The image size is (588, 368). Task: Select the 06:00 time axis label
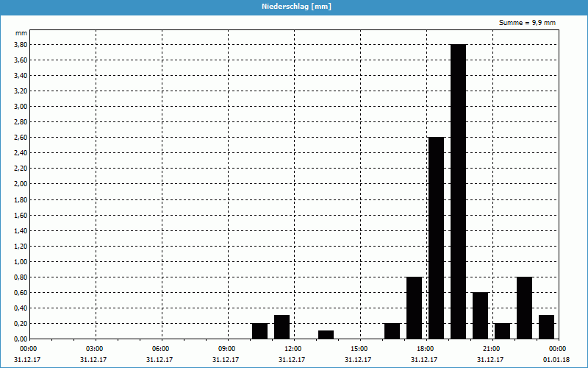(160, 348)
